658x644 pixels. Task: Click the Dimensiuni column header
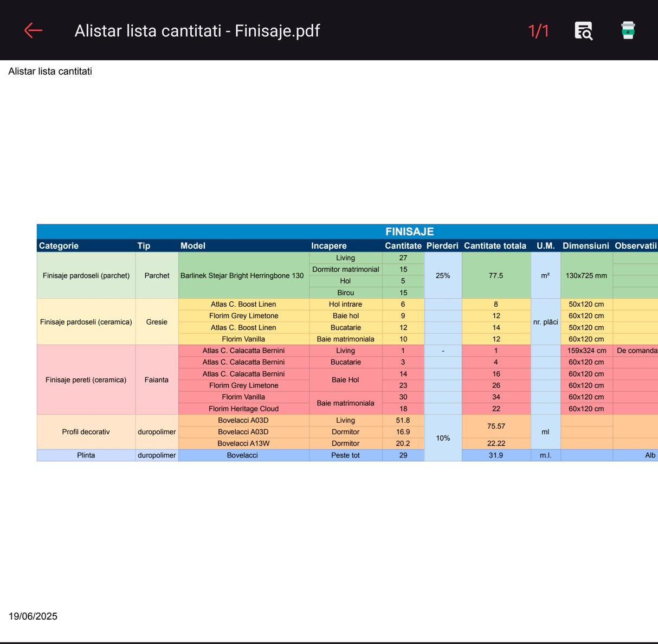point(586,246)
